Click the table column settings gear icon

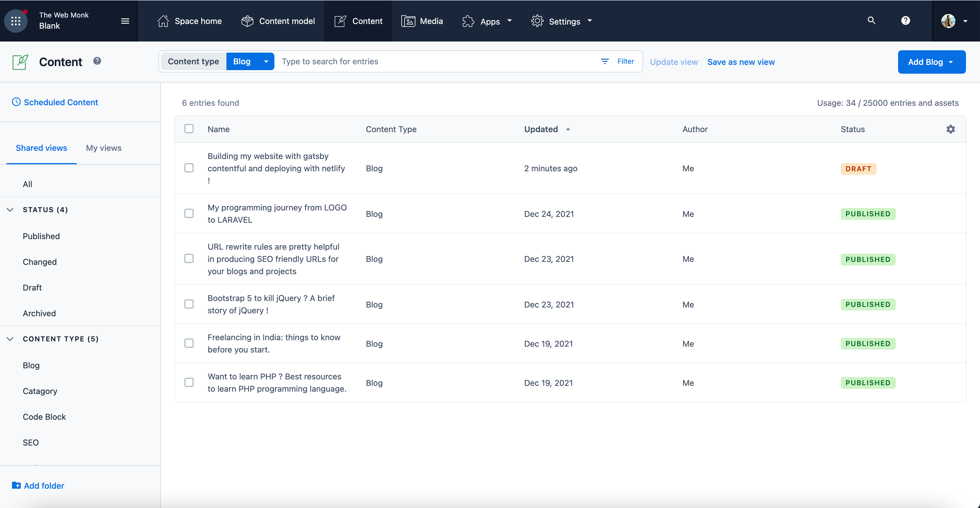tap(950, 129)
